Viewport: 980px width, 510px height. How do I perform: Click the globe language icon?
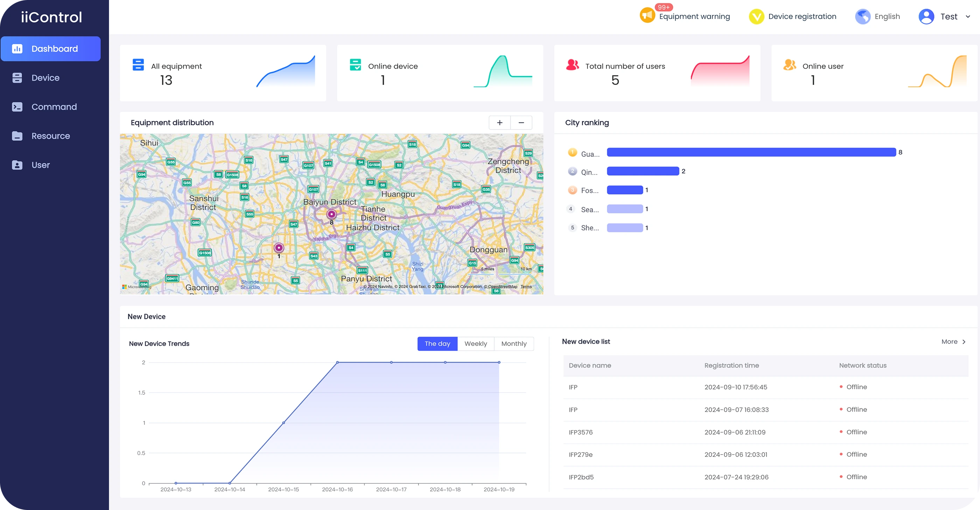(x=862, y=16)
